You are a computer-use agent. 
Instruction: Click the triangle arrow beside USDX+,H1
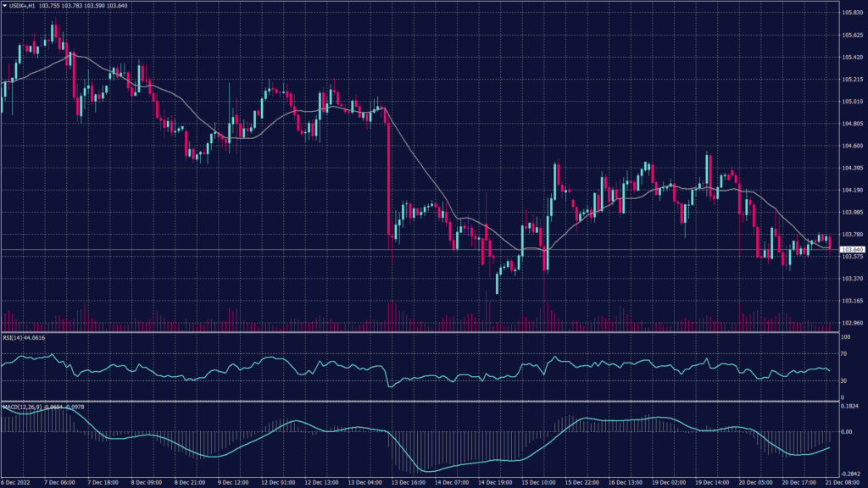click(5, 7)
